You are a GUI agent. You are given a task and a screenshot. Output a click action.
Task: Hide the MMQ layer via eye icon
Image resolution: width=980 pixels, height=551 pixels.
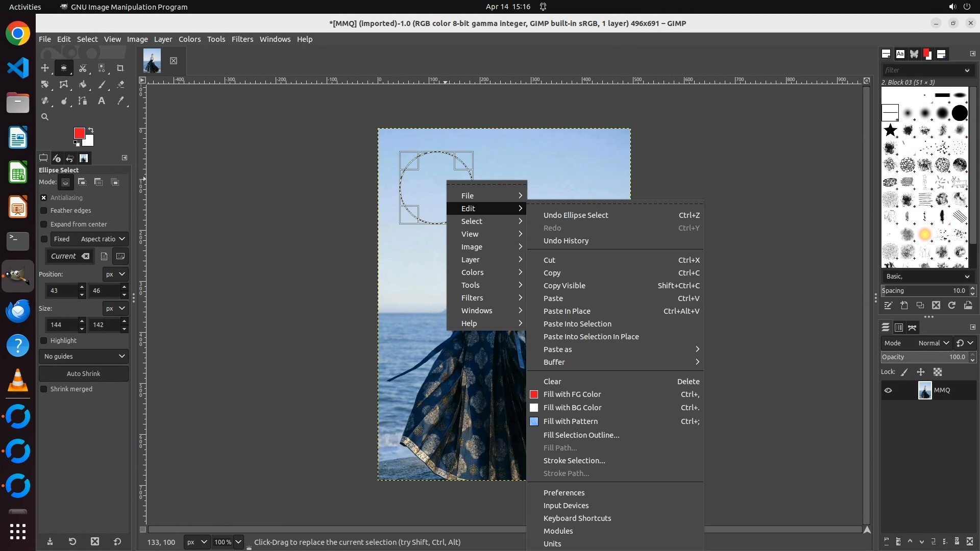pyautogui.click(x=888, y=391)
